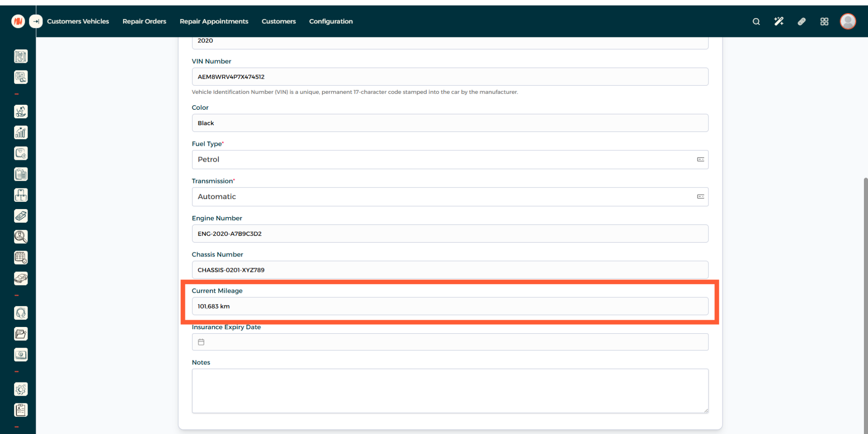Expand the Fuel Type dropdown
Image resolution: width=868 pixels, height=434 pixels.
point(449,159)
